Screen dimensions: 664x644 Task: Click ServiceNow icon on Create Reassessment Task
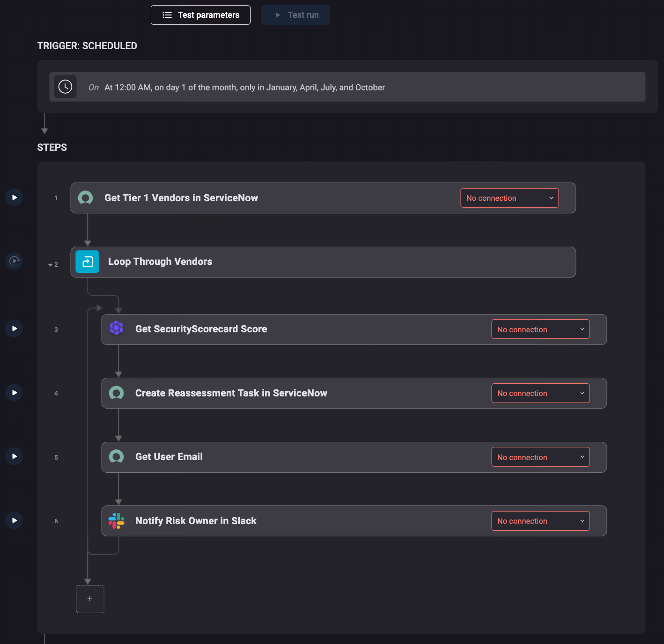(116, 393)
